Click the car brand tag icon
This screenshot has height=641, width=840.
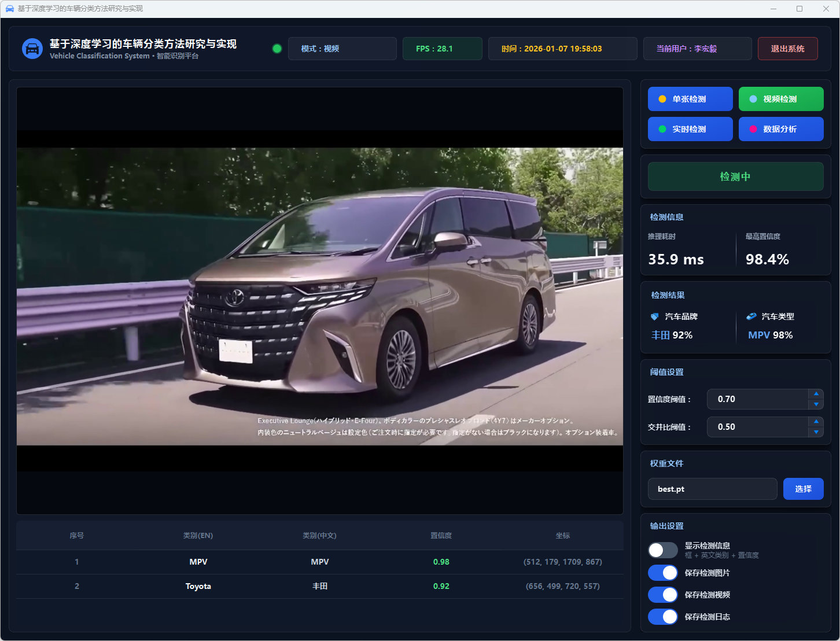tap(655, 316)
